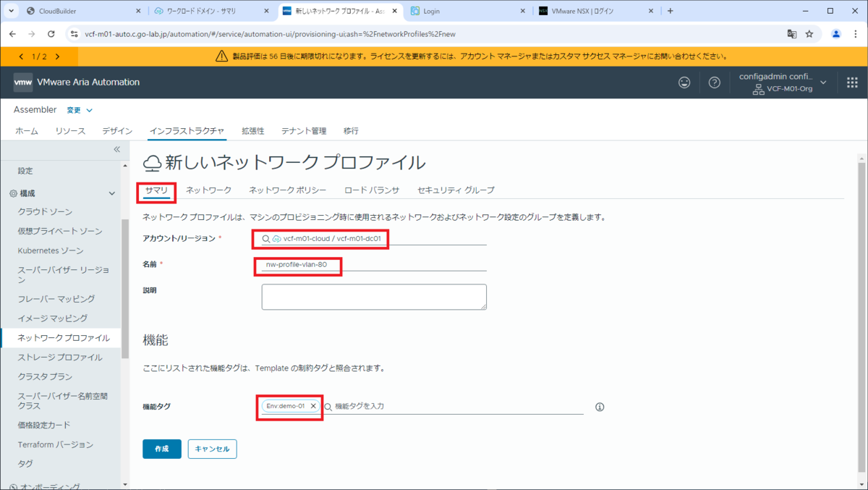Open ネットワーク プロファイル in the sidebar

(x=64, y=338)
